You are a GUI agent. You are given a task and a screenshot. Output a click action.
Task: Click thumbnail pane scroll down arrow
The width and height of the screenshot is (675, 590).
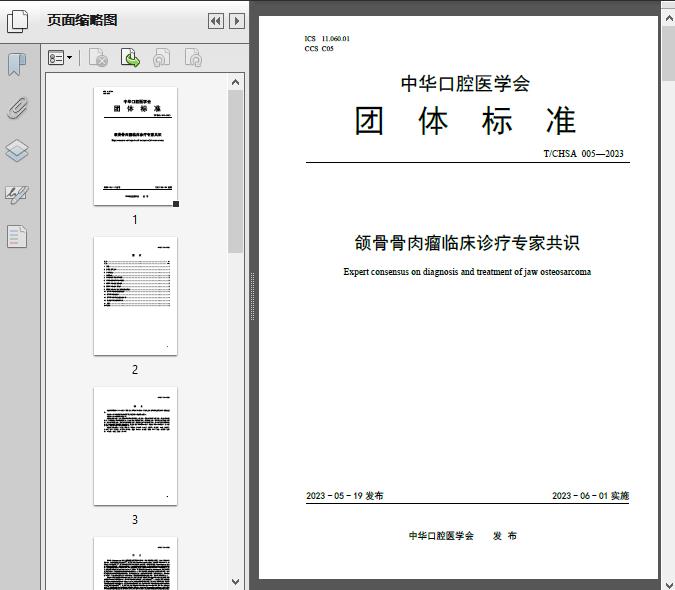point(235,582)
